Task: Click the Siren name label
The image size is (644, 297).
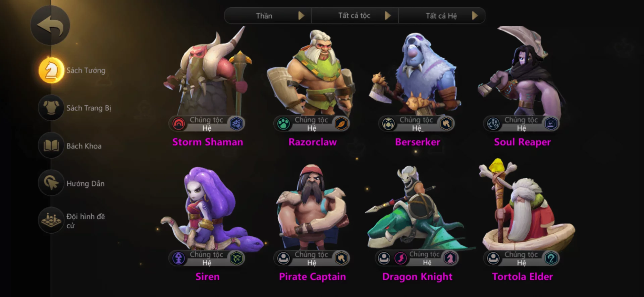Action: pyautogui.click(x=208, y=277)
